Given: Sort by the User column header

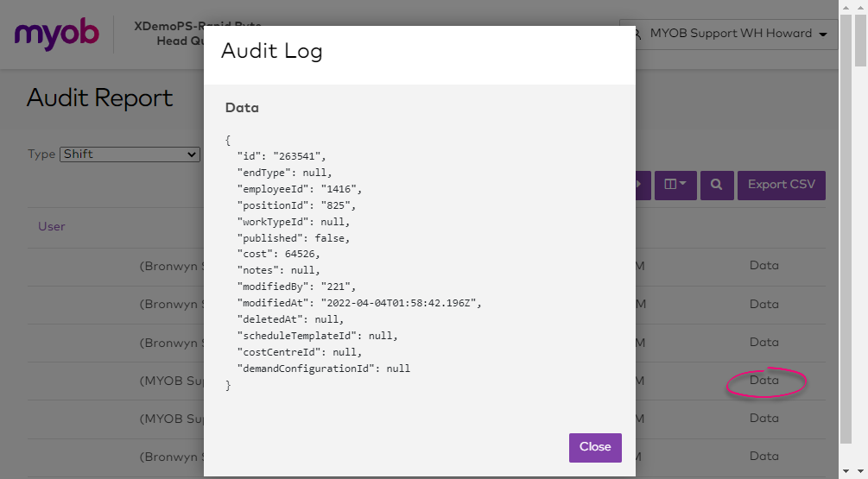Looking at the screenshot, I should [52, 227].
